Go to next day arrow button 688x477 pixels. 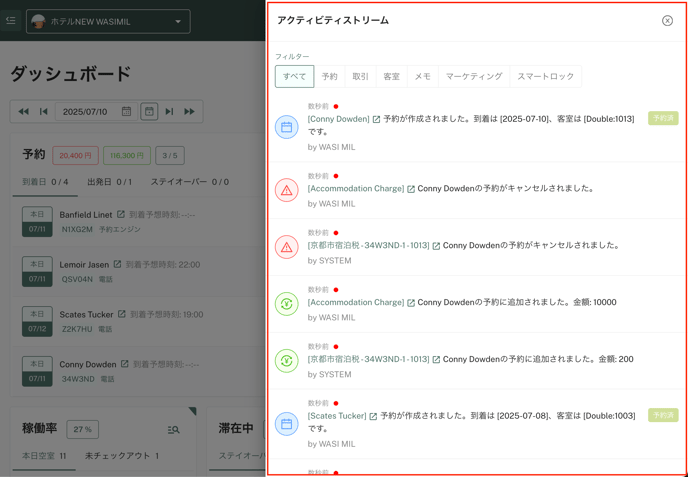tap(169, 111)
